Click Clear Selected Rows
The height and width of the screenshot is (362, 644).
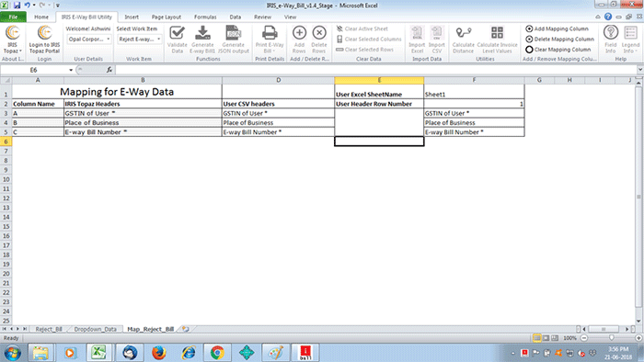tap(364, 50)
